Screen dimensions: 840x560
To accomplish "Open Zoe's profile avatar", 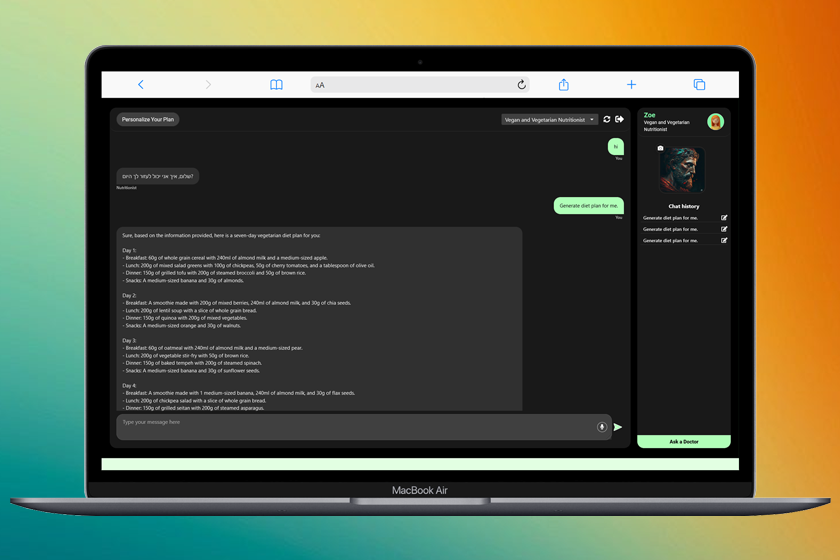I will tap(715, 122).
